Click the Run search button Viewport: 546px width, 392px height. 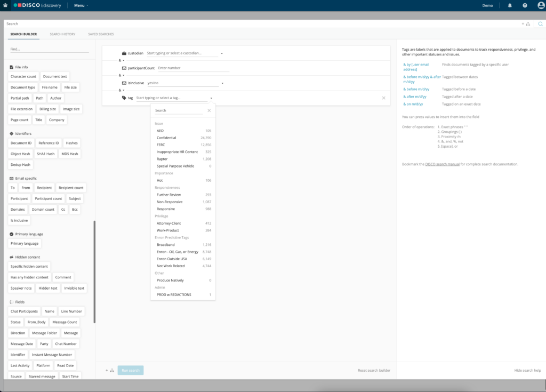click(x=131, y=370)
